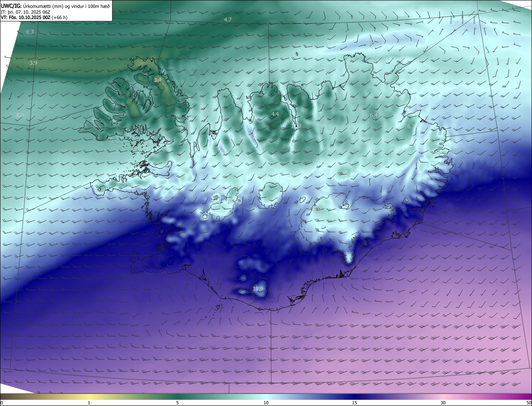Click the 'IT: þri. 07. 10. 2025 06Z' line
This screenshot has height=406, width=532.
pos(26,12)
